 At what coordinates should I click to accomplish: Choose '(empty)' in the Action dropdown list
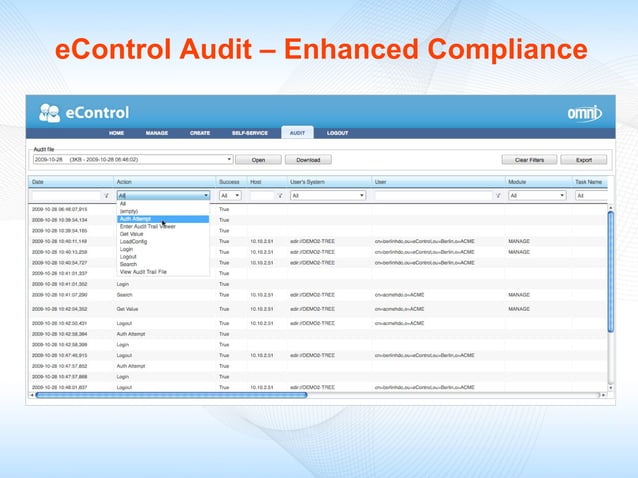click(x=163, y=211)
